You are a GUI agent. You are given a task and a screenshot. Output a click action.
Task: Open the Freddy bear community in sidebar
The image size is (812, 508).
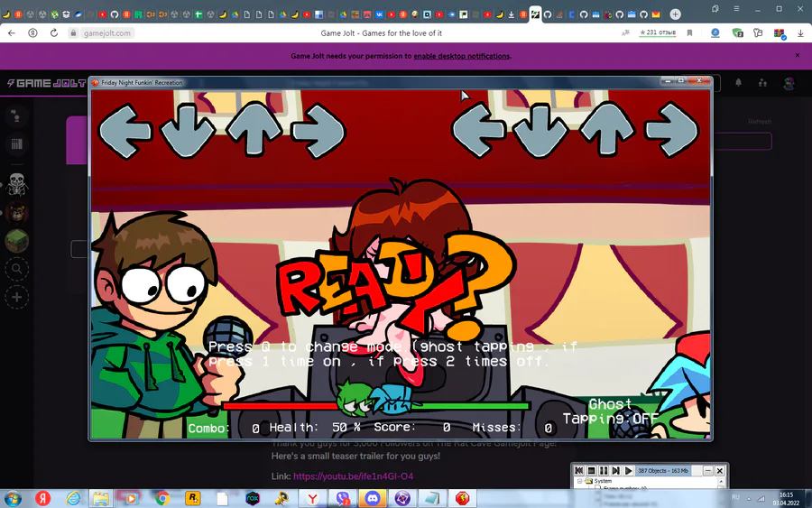point(16,212)
